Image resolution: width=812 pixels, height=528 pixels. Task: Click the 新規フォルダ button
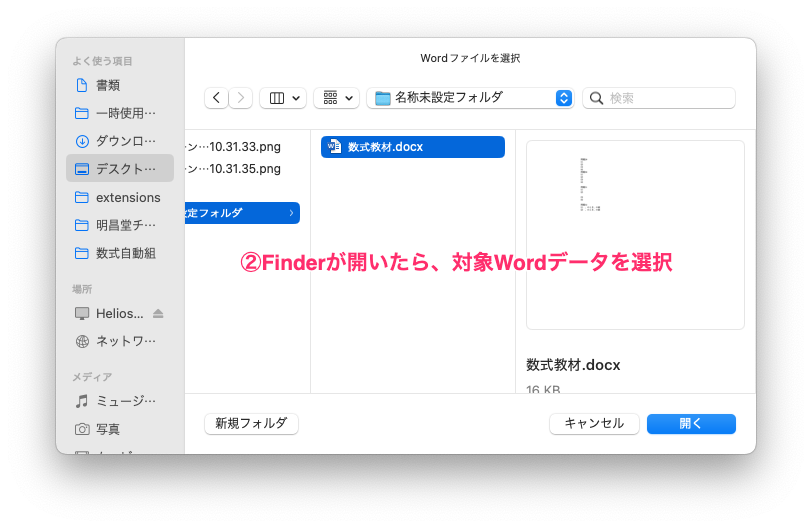coord(251,424)
